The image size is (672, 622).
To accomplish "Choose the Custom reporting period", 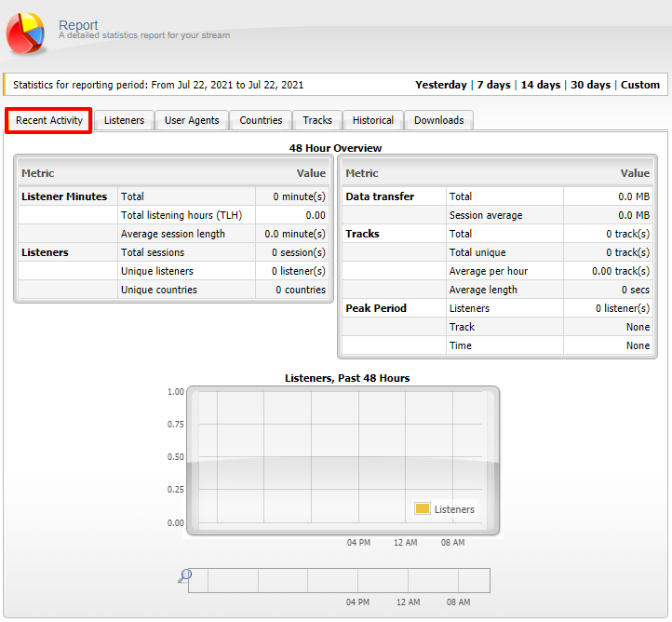I will 639,85.
